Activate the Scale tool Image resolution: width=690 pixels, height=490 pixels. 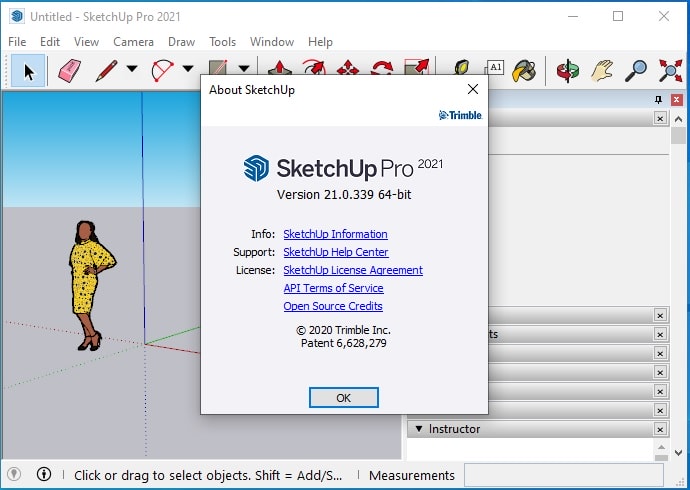[x=416, y=67]
